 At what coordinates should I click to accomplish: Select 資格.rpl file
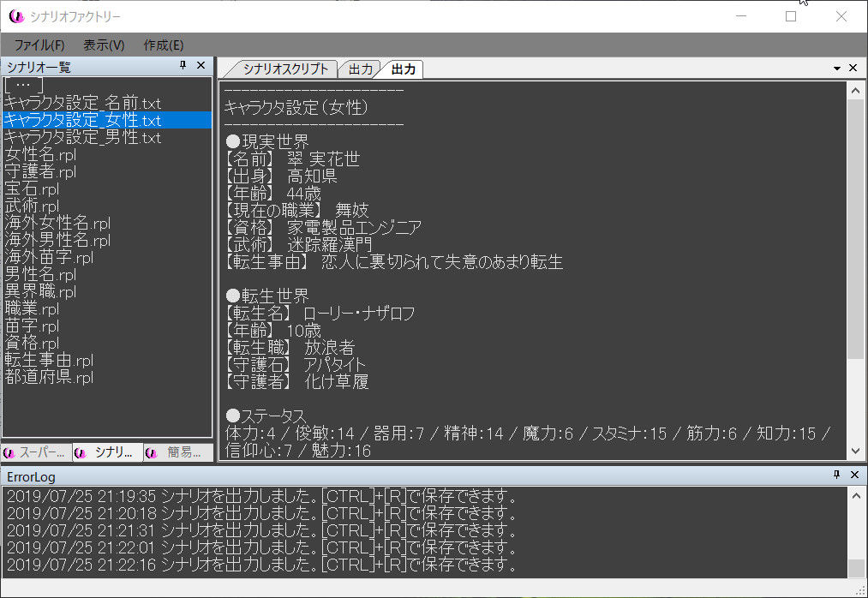pyautogui.click(x=32, y=344)
